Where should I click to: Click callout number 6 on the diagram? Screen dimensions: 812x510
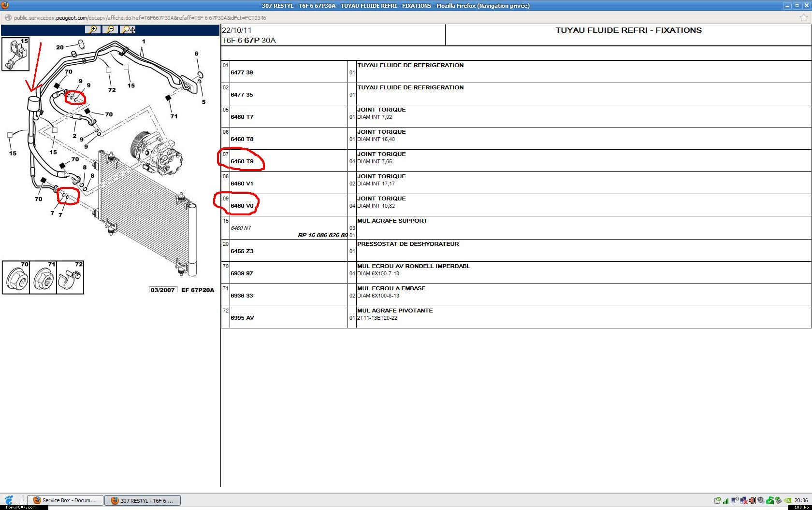pos(196,54)
